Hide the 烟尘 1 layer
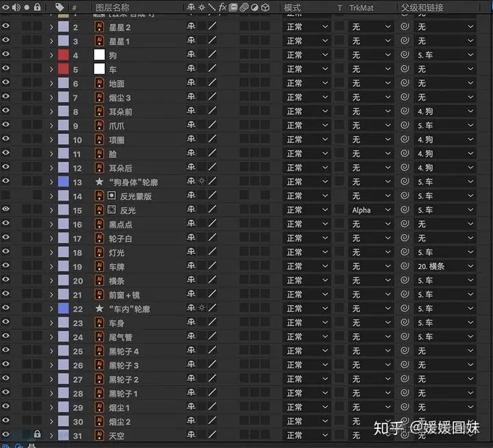493x448 pixels. (5, 406)
